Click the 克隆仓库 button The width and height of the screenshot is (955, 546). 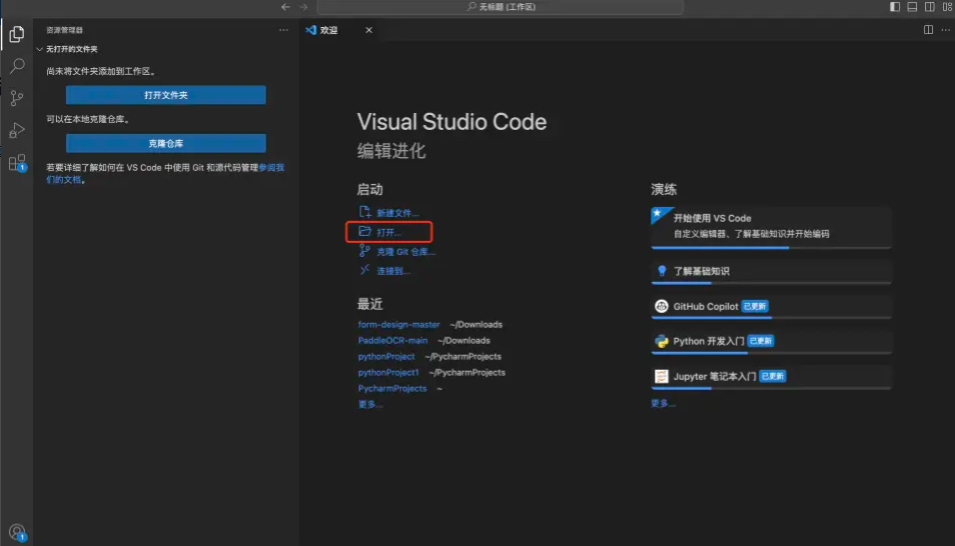pyautogui.click(x=166, y=143)
